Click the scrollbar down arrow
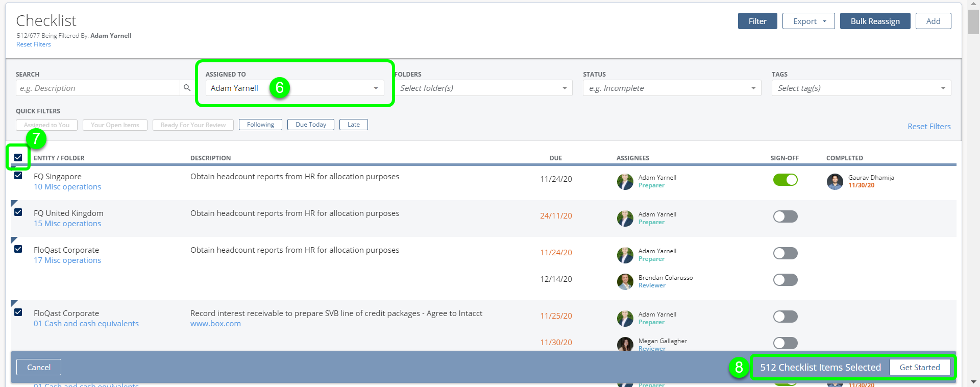Viewport: 980px width, 387px height. pyautogui.click(x=973, y=381)
